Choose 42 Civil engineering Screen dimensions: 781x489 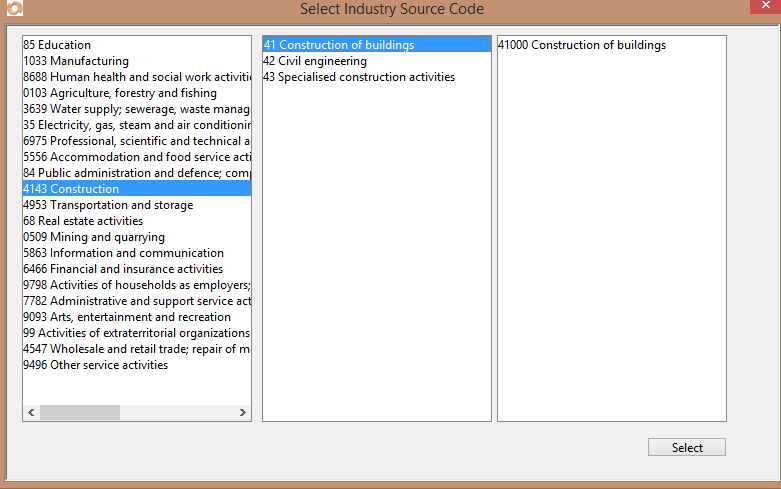tap(315, 61)
